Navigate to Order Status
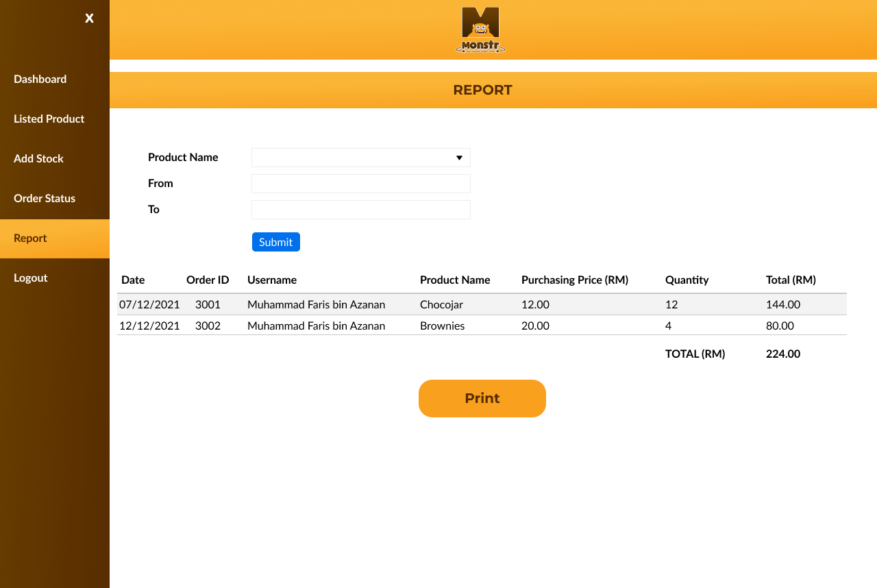This screenshot has height=588, width=877. 45,198
